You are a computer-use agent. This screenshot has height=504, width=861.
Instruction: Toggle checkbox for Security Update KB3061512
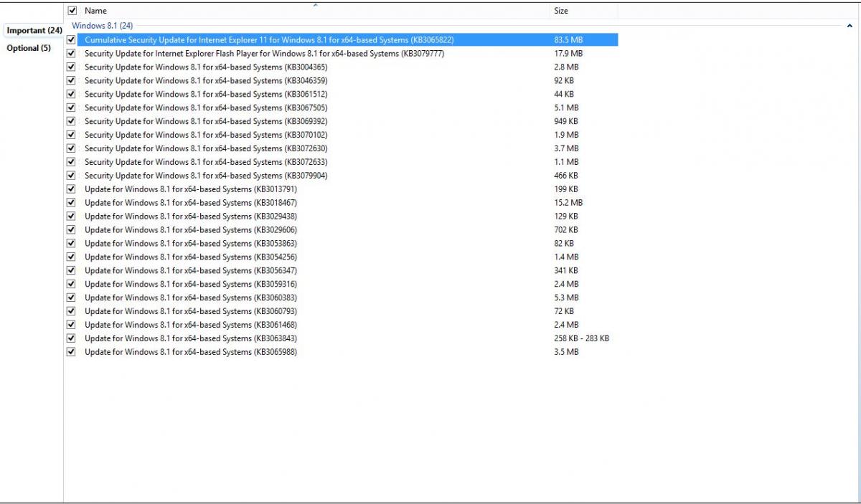tap(71, 94)
